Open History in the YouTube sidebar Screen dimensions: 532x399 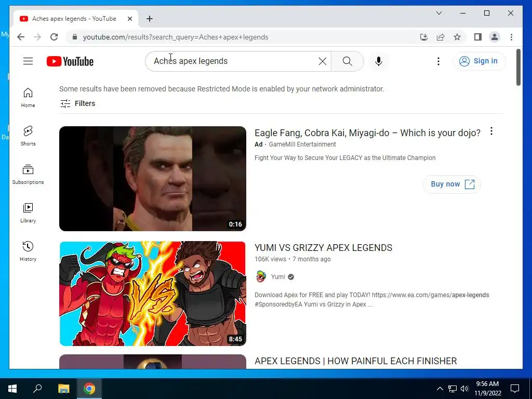pyautogui.click(x=28, y=251)
